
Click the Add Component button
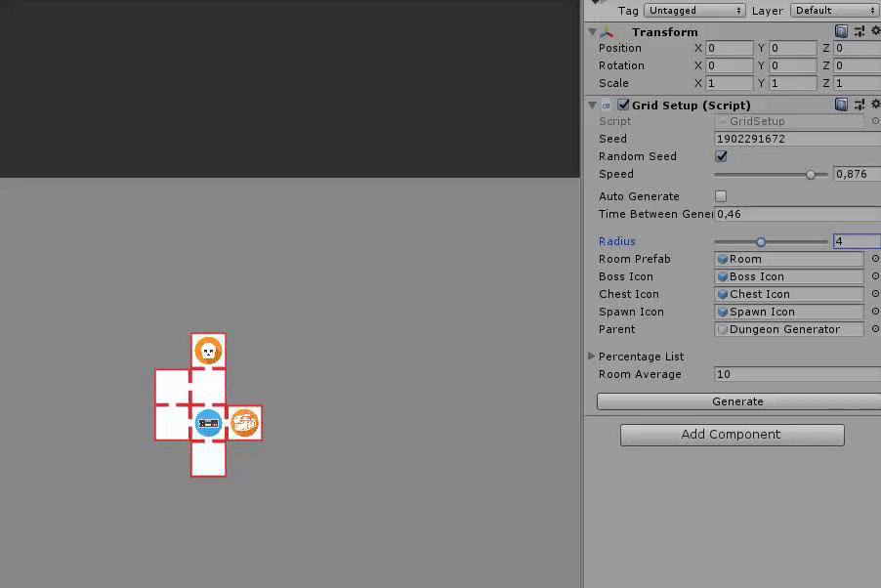732,434
